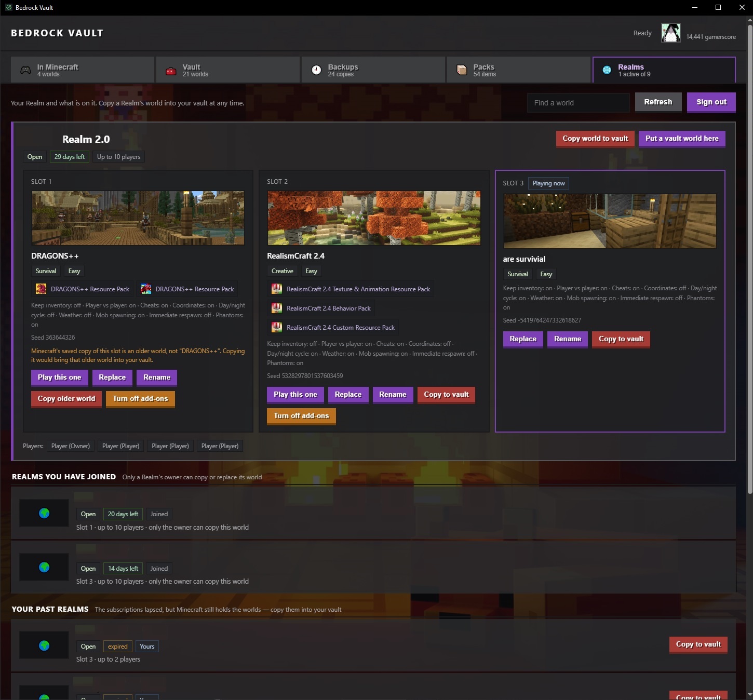753x700 pixels.
Task: Click the RealismCraft 2.4 slot 2 thumbnail
Action: tap(374, 218)
